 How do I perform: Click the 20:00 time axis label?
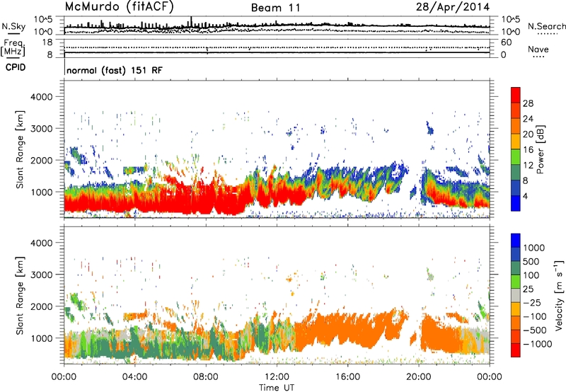[x=418, y=377]
